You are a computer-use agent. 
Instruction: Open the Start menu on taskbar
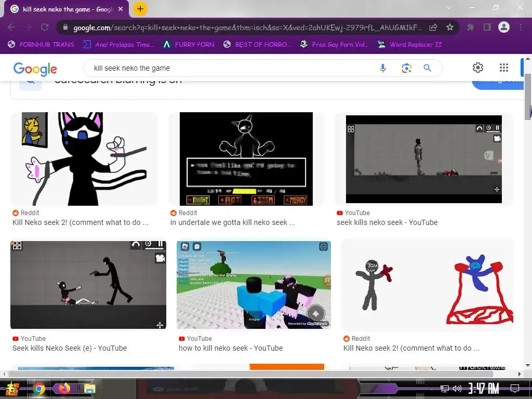[x=12, y=389]
